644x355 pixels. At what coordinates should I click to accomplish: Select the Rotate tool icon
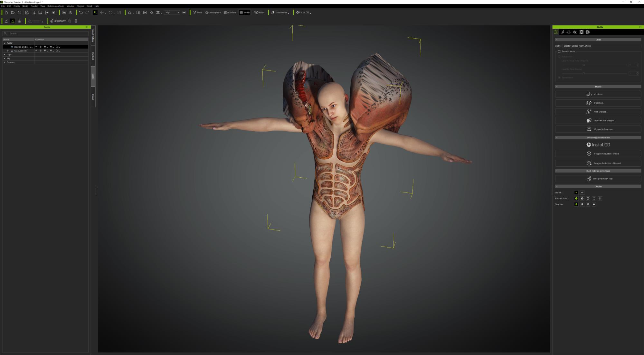[x=110, y=13]
